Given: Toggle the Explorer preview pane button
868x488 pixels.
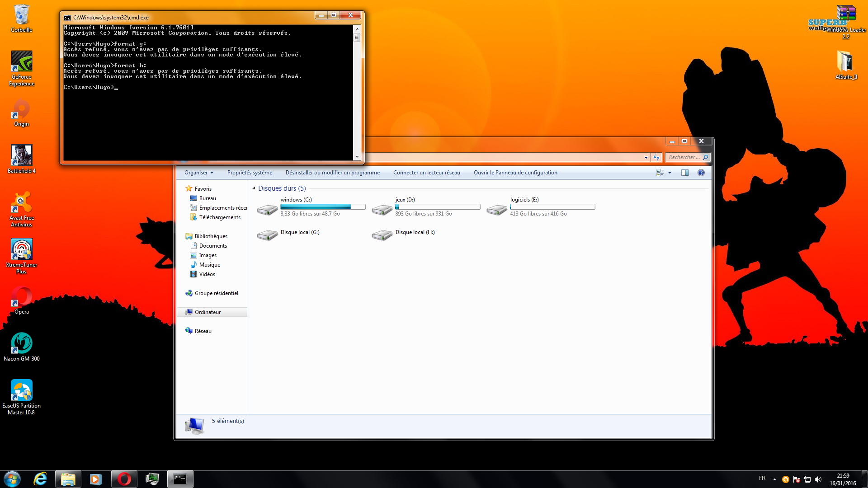Looking at the screenshot, I should (685, 173).
